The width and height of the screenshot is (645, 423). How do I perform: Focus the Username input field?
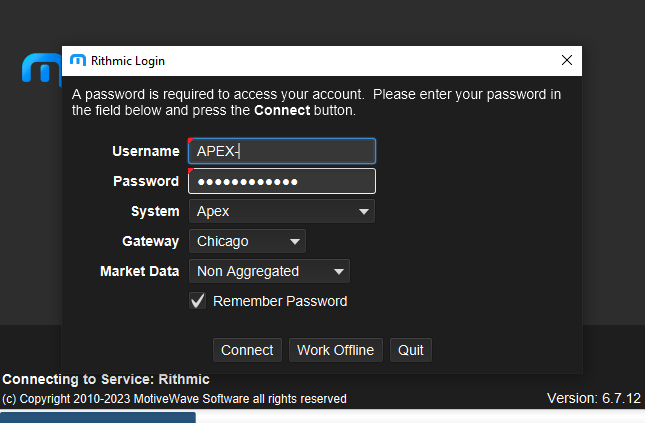coord(282,151)
